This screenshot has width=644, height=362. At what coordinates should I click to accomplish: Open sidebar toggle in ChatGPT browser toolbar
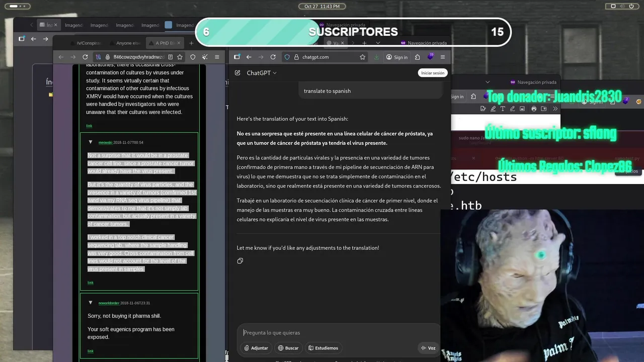[x=237, y=57]
